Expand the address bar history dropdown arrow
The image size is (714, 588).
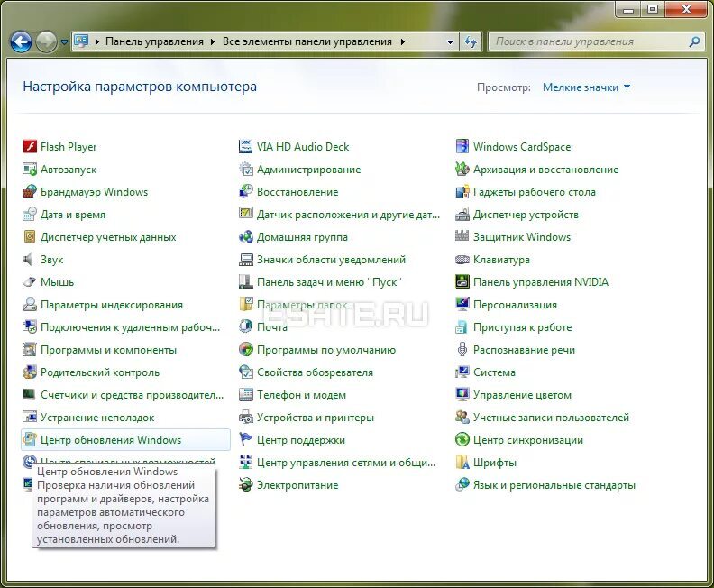(x=450, y=41)
